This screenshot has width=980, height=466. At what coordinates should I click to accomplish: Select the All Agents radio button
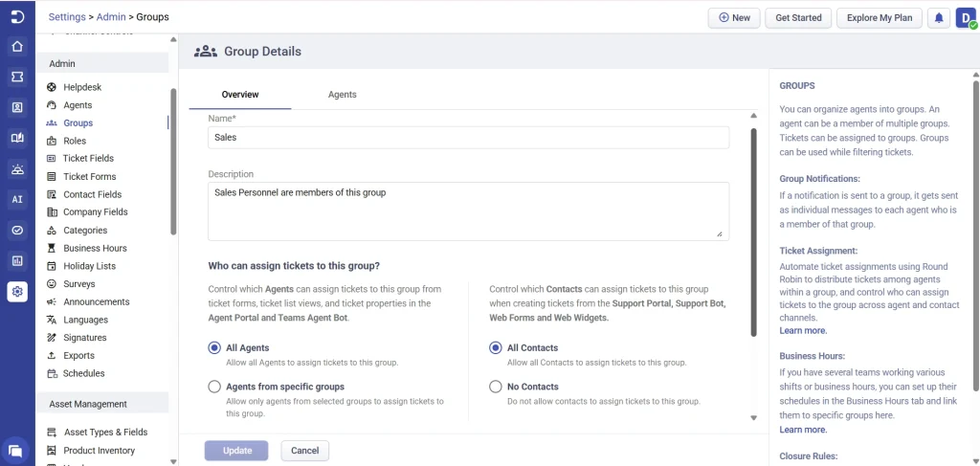214,348
